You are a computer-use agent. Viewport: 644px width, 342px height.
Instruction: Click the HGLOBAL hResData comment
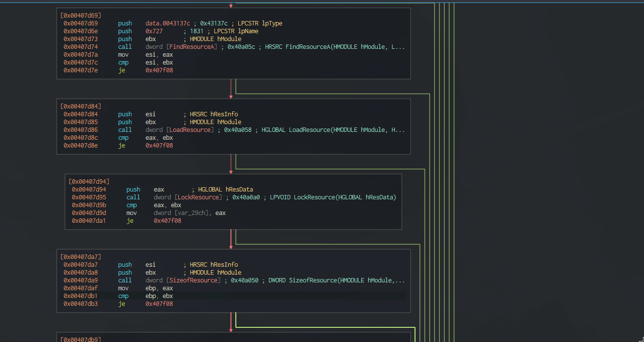pyautogui.click(x=226, y=190)
